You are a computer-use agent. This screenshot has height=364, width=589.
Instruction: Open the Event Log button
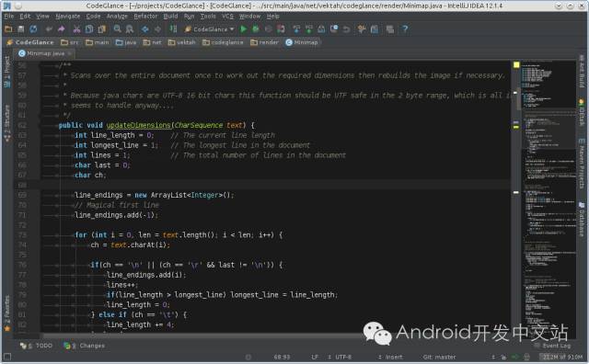552,346
